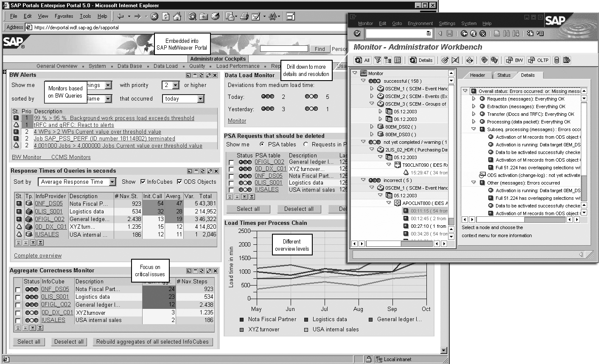Click the bowtie-shaped icon in Monitor toolbar
The height and width of the screenshot is (364, 611).
point(455,60)
